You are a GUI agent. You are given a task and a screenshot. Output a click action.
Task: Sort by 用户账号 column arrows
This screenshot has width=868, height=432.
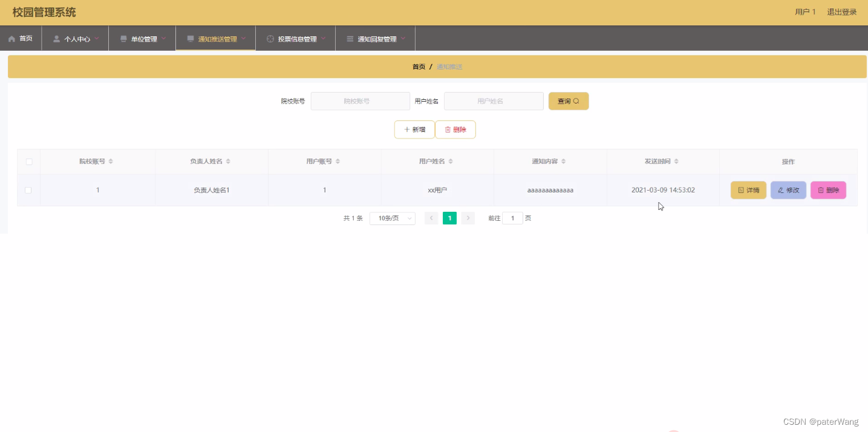click(x=338, y=162)
